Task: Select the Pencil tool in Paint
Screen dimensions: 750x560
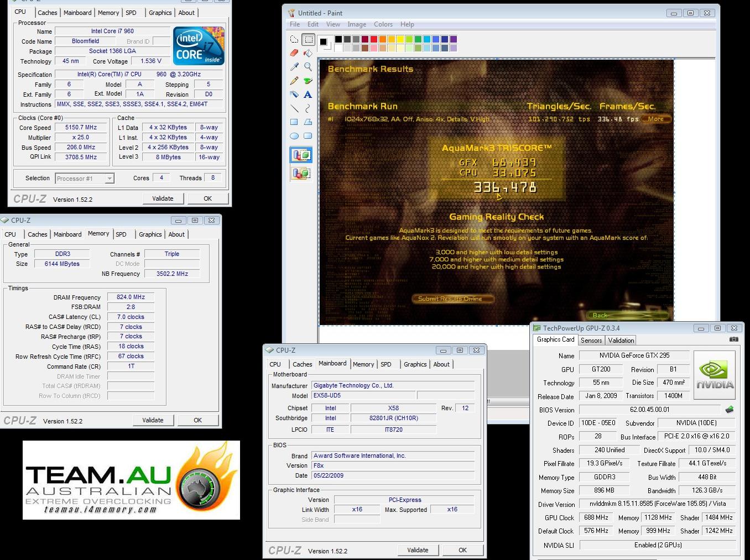Action: pyautogui.click(x=294, y=81)
